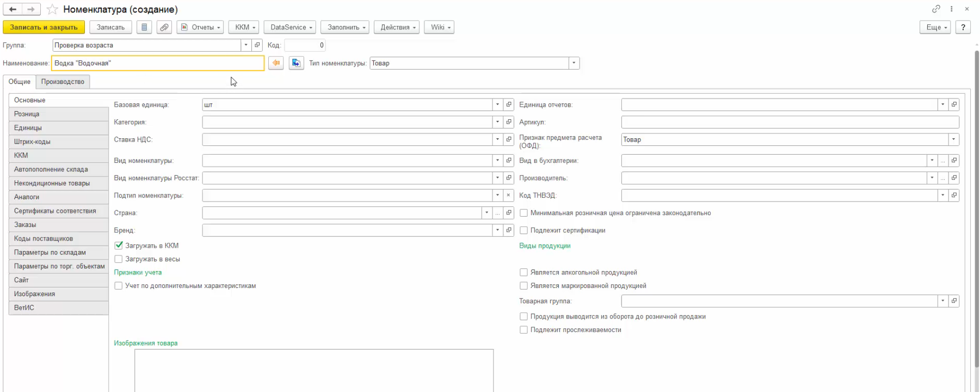Screen dimensions: 980x392
Task: Switch to the Производство tab
Action: coord(63,82)
